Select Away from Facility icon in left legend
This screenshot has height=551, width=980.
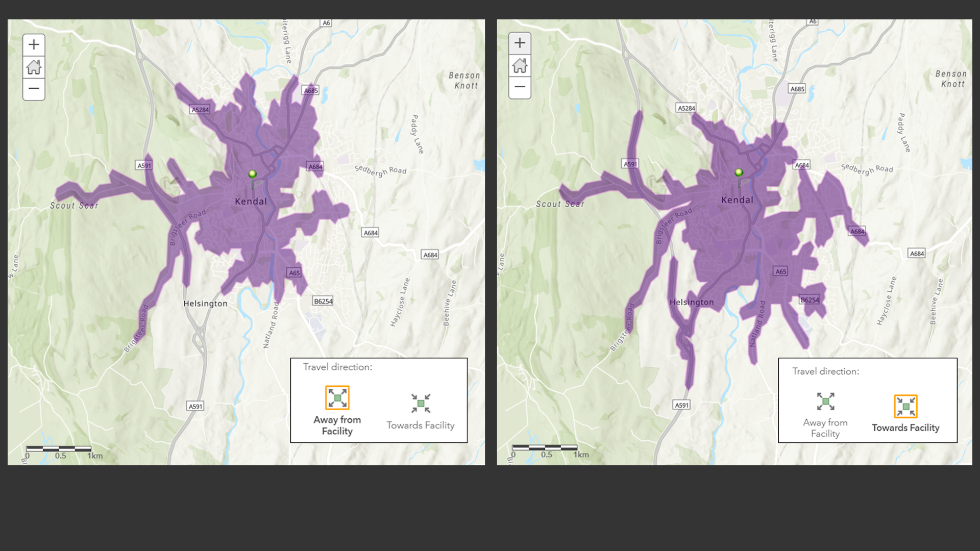click(x=337, y=398)
